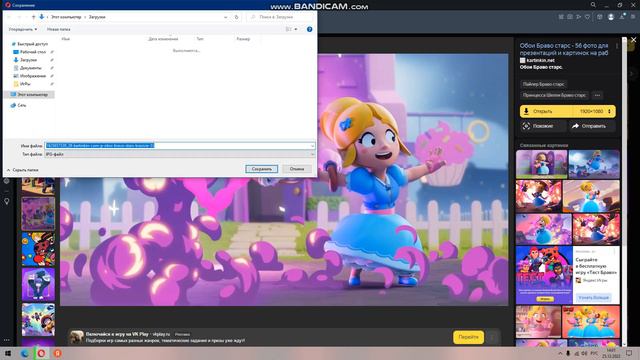The image size is (640, 360).
Task: Select Изображения in navigation pane
Action: click(33, 76)
